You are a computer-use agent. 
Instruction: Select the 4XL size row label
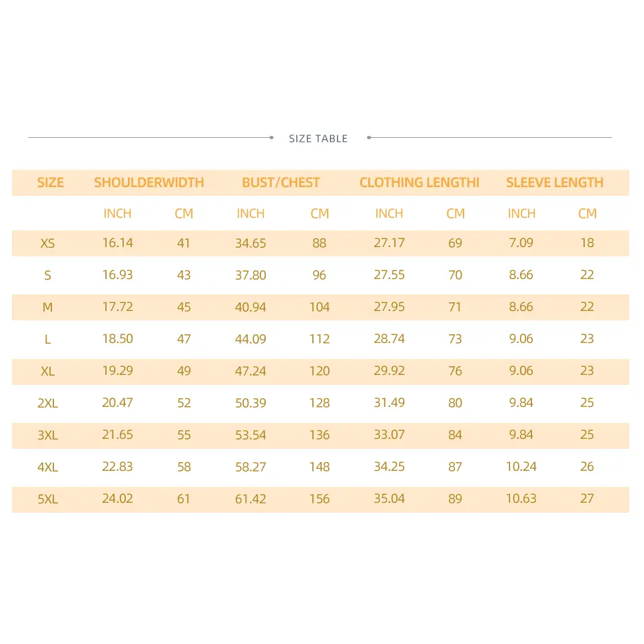point(48,467)
